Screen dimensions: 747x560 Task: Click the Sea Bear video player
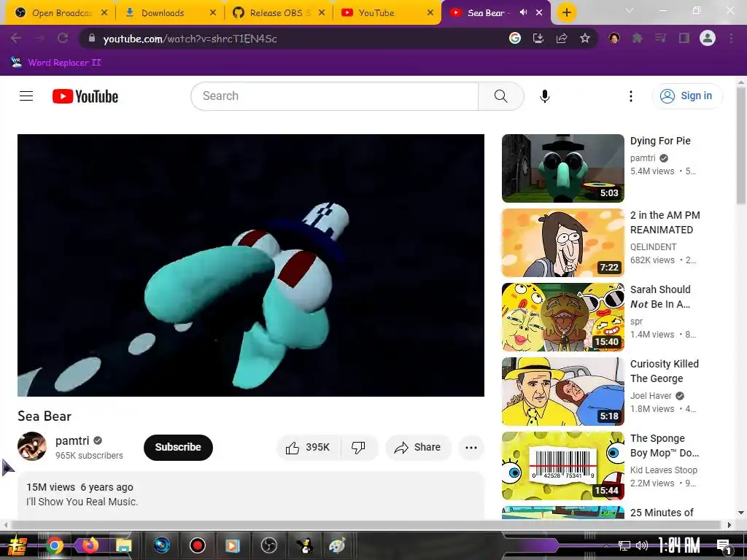(x=251, y=265)
